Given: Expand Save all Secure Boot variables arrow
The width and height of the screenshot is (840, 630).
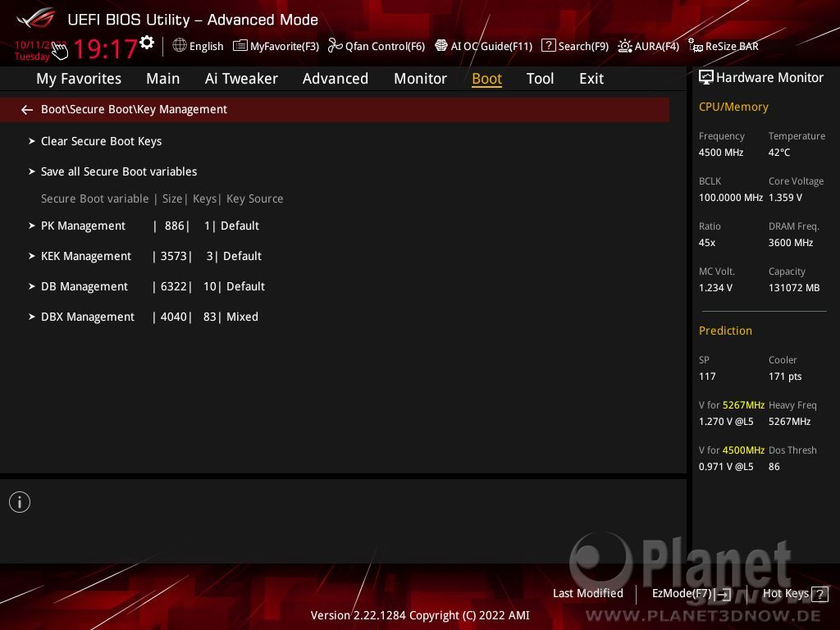Looking at the screenshot, I should tap(32, 172).
